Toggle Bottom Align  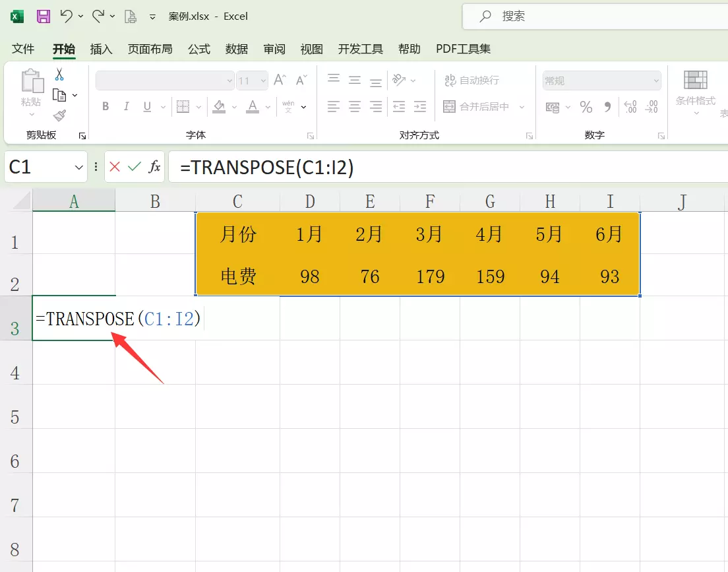click(376, 82)
